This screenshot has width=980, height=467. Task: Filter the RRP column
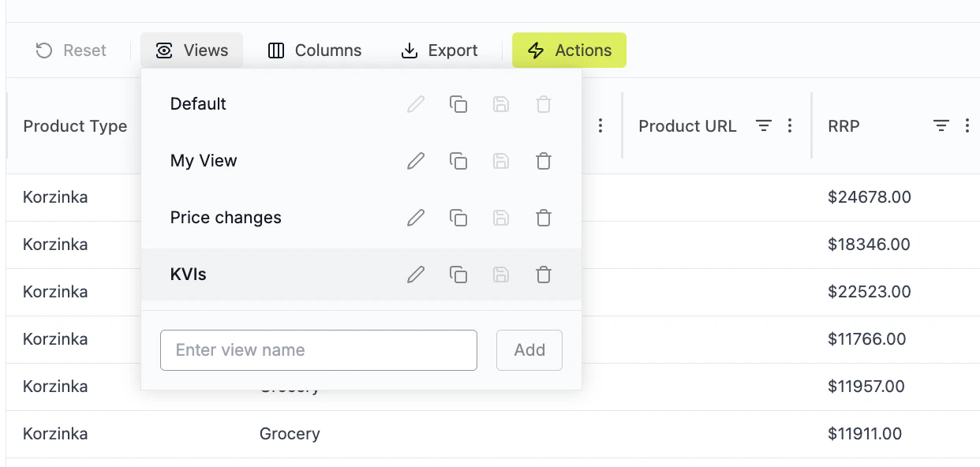[941, 126]
